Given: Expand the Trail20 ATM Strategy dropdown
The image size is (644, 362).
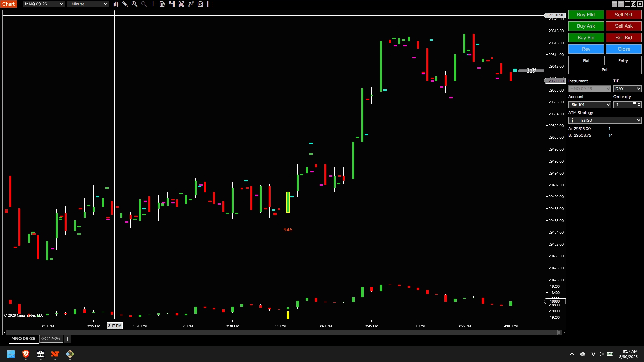Looking at the screenshot, I should 605,120.
